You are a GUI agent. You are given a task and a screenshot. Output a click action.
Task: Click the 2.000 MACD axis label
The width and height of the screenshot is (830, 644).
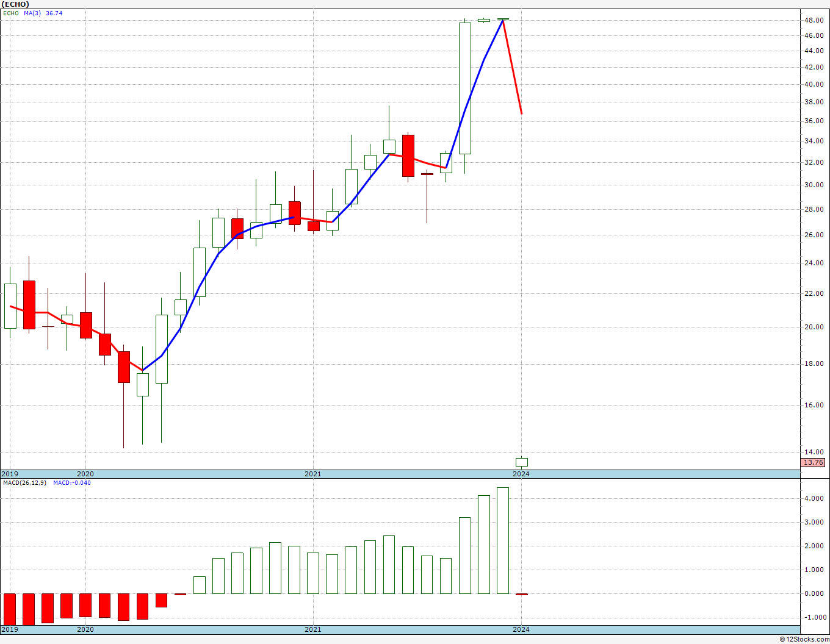tap(815, 546)
